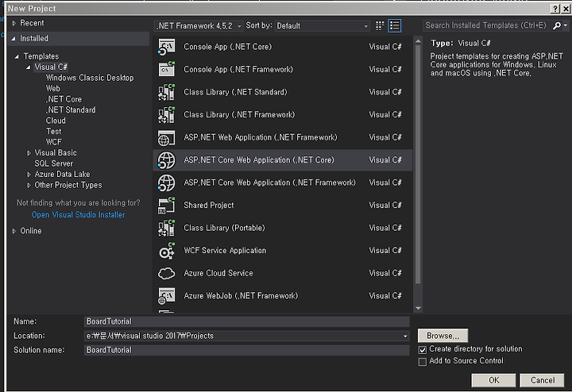Expand the Online section
This screenshot has width=572, height=392.
[14, 231]
